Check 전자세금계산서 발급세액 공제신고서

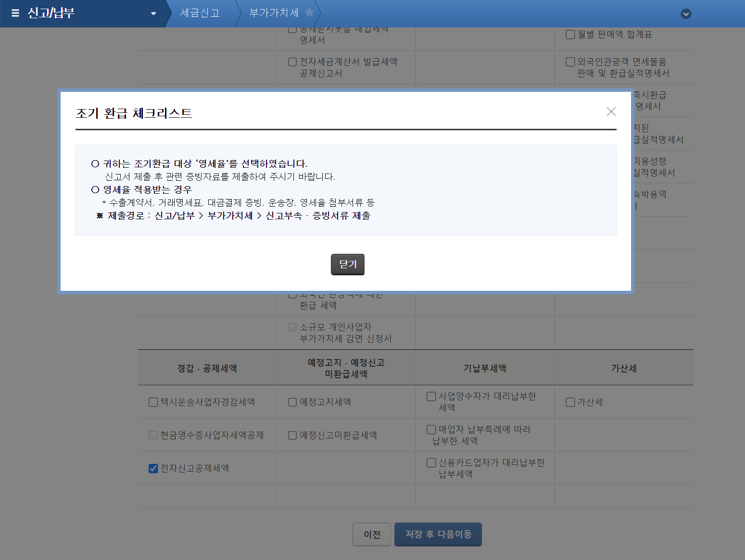(x=292, y=62)
